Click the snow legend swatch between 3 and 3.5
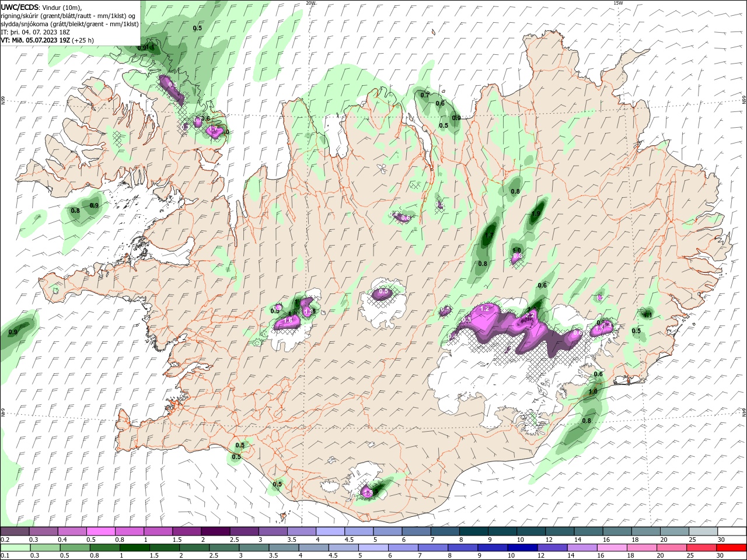This screenshot has width=747, height=560. coord(273,531)
